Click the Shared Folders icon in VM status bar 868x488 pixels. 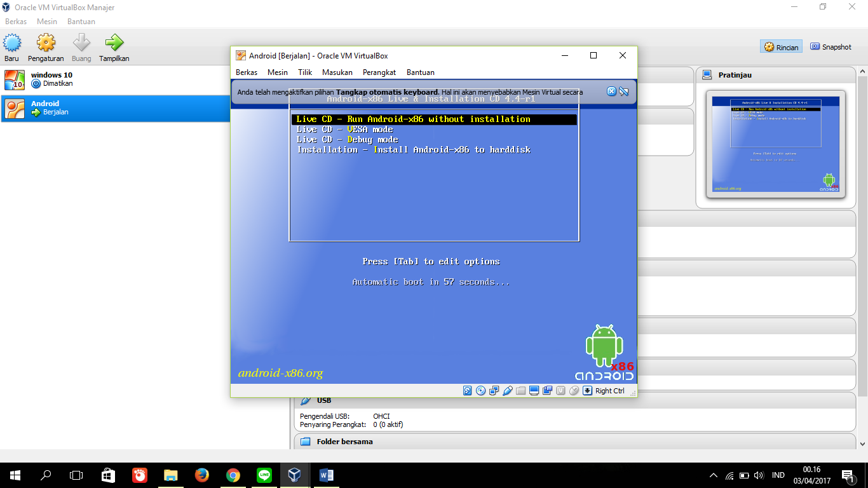click(x=521, y=391)
